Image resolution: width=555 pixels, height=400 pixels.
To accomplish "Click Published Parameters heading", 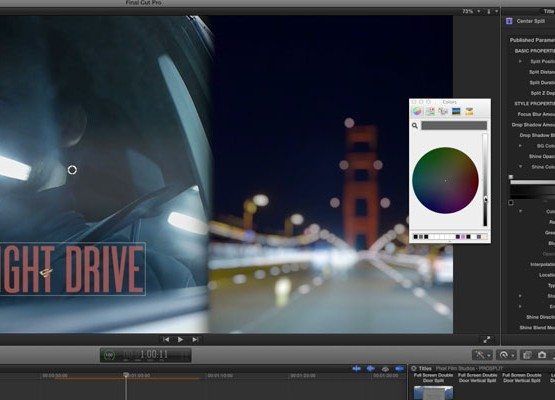I will click(x=532, y=40).
